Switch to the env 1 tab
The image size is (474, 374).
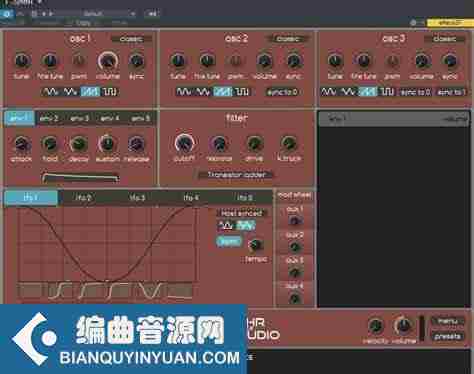(x=19, y=118)
